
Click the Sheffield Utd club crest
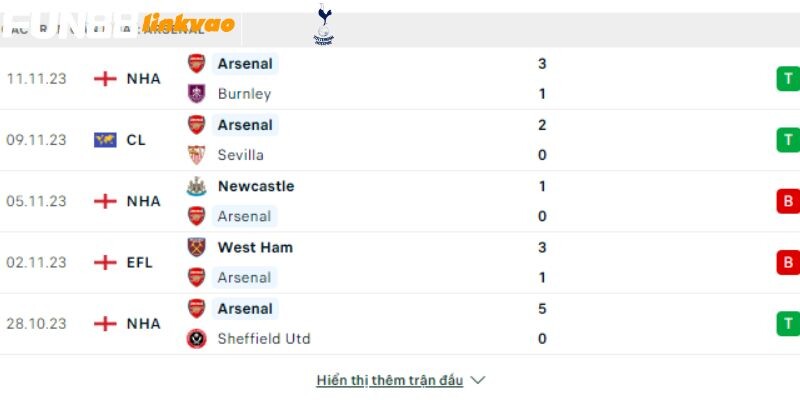tap(196, 339)
